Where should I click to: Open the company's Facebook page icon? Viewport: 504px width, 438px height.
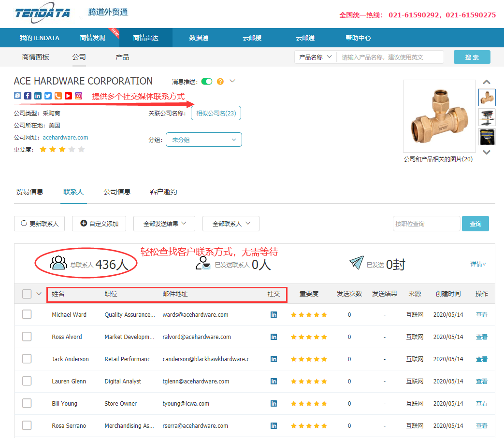coord(28,96)
